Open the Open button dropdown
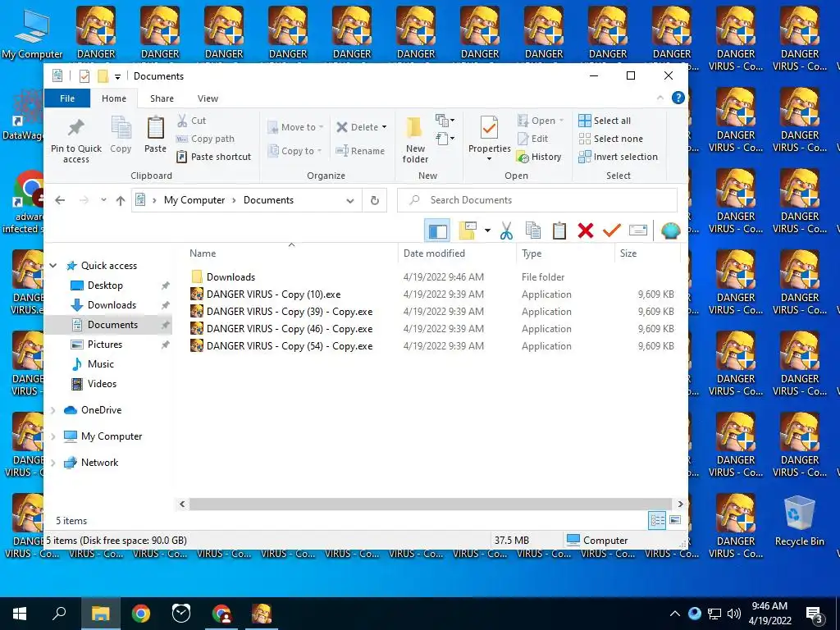 (x=561, y=121)
